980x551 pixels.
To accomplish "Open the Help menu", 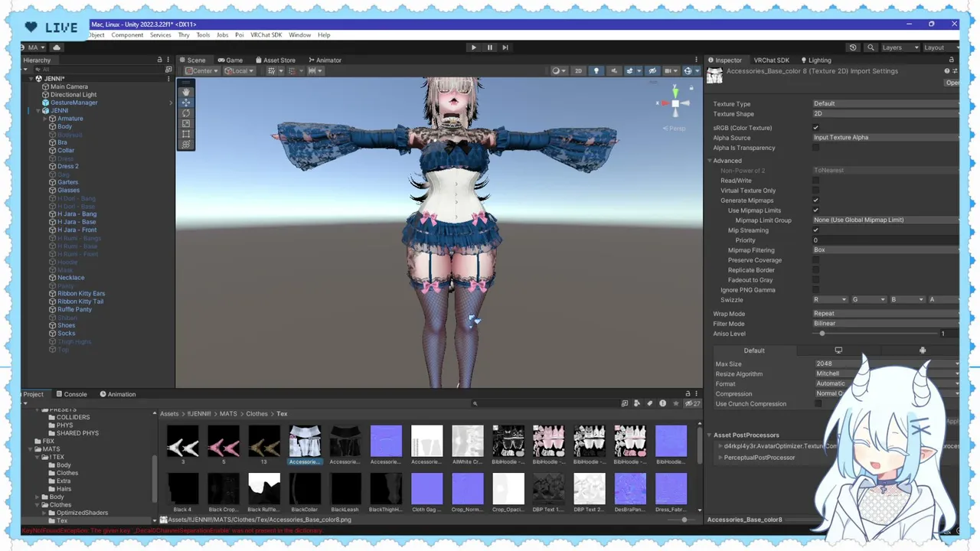I will [x=324, y=35].
